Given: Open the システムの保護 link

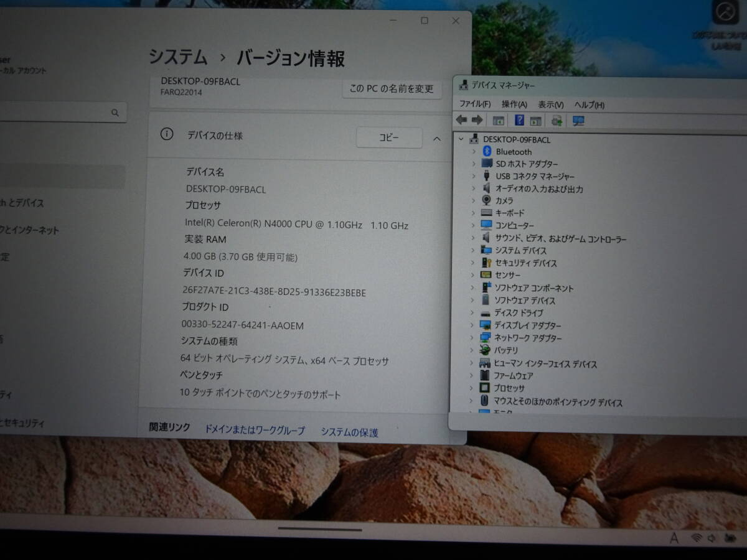Looking at the screenshot, I should (x=349, y=432).
